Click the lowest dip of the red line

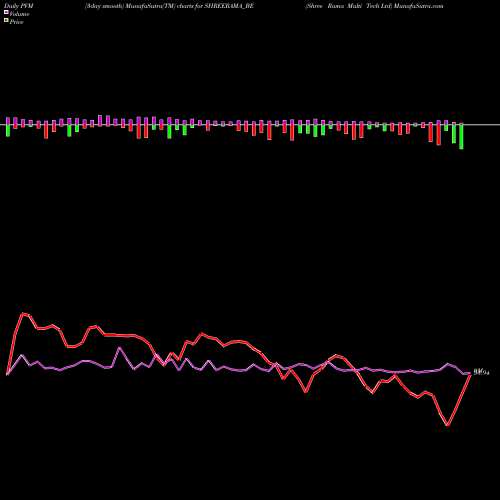(x=447, y=425)
